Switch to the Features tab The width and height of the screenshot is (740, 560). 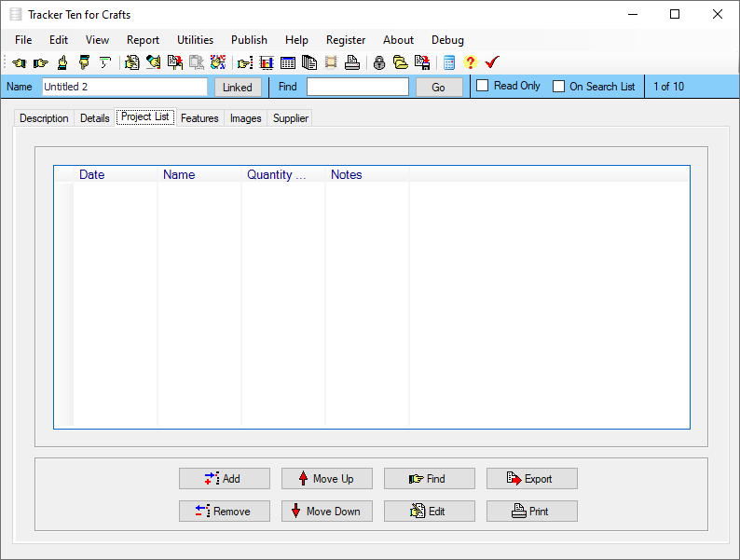pyautogui.click(x=199, y=118)
